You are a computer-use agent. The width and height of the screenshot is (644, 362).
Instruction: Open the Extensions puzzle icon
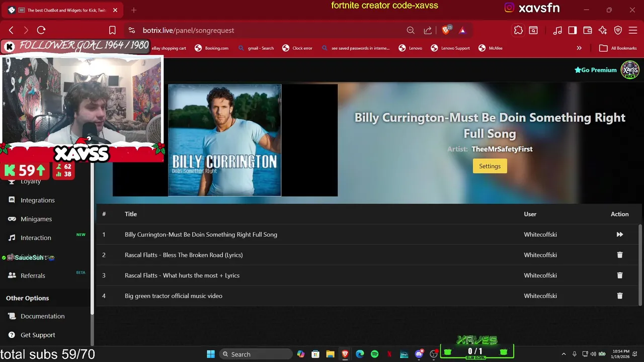518,30
